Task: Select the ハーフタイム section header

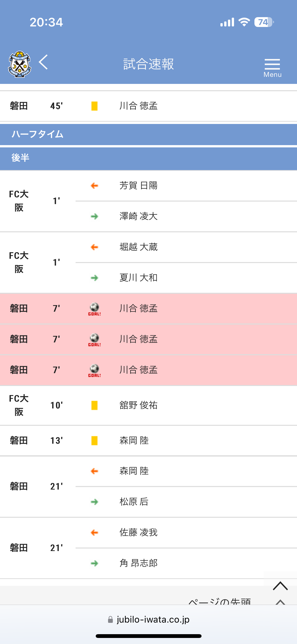Action: pos(148,134)
